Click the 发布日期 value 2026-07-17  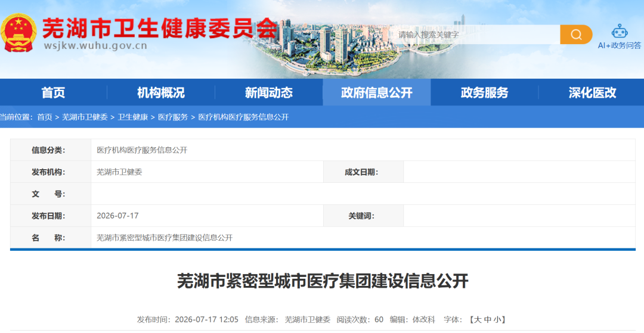coord(117,216)
